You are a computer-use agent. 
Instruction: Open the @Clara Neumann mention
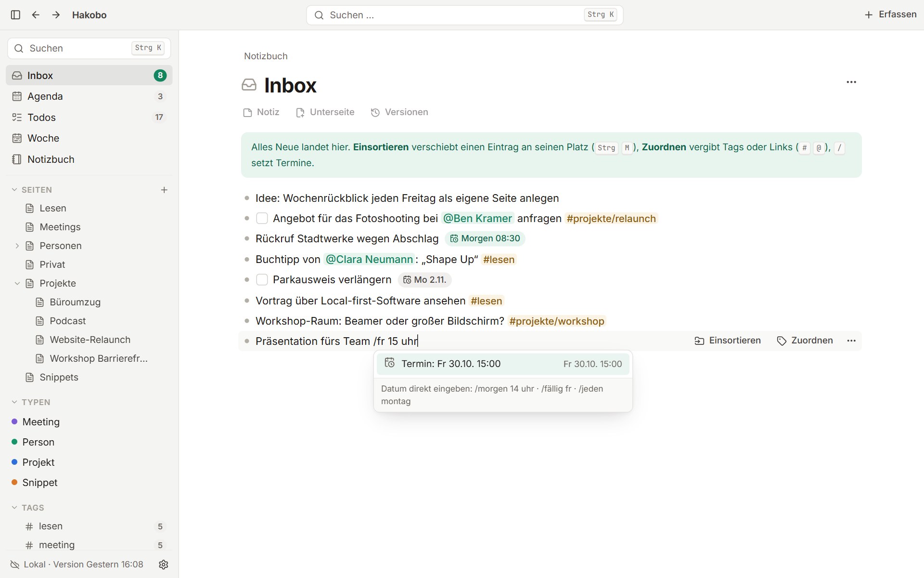click(369, 259)
